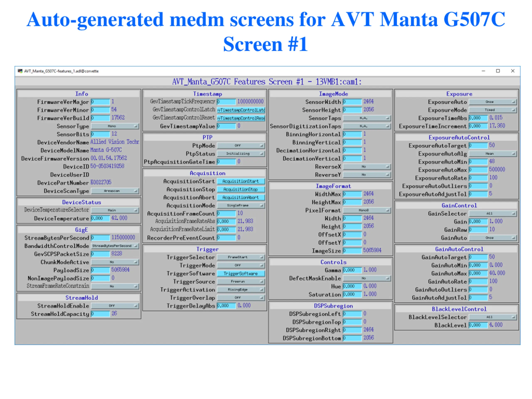Image resolution: width=532 pixels, height=399 pixels.
Task: Open the TriggerMode dropdown
Action: click(241, 266)
